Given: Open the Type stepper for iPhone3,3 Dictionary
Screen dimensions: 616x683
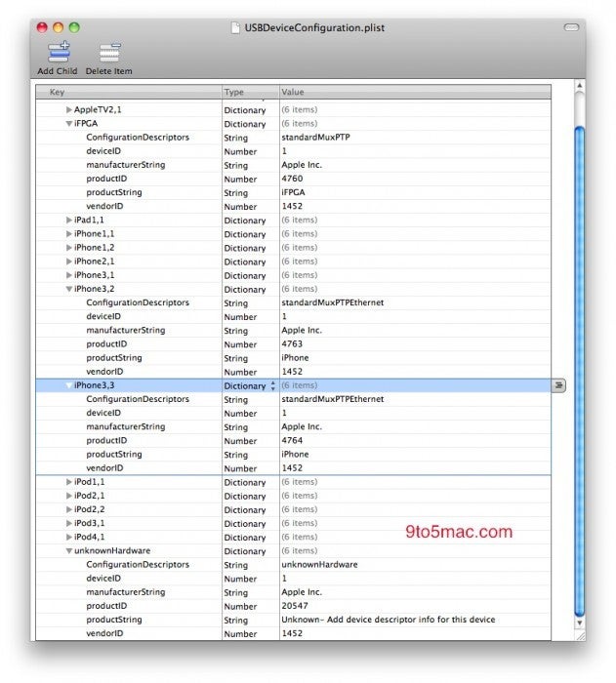Looking at the screenshot, I should click(273, 386).
